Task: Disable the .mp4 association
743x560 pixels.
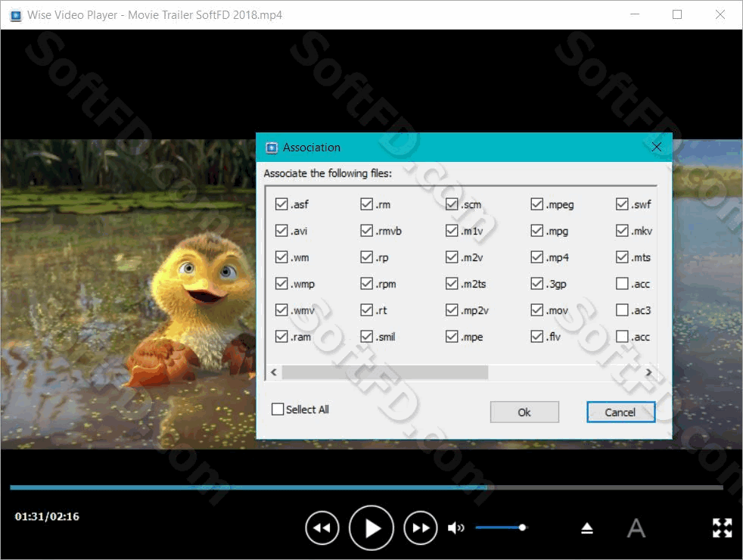Action: 537,257
